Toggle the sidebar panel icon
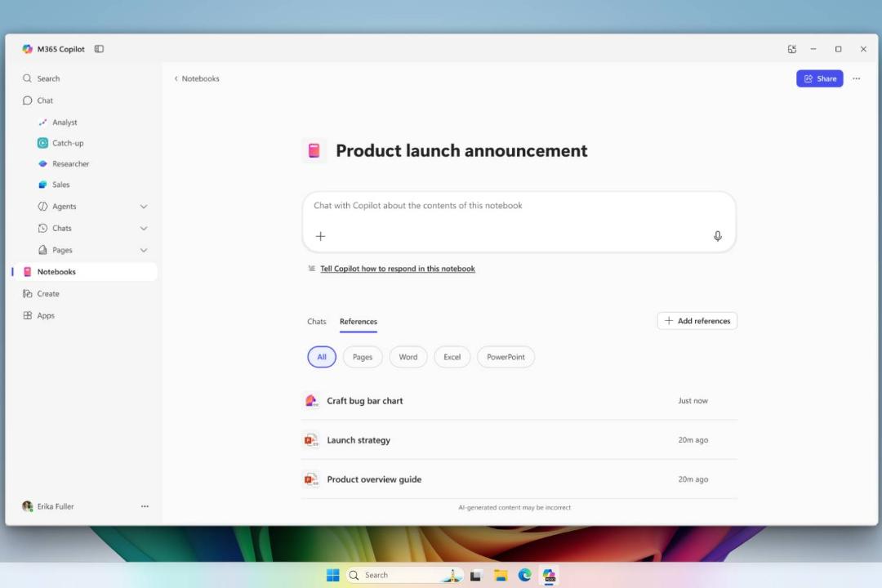 pos(99,49)
